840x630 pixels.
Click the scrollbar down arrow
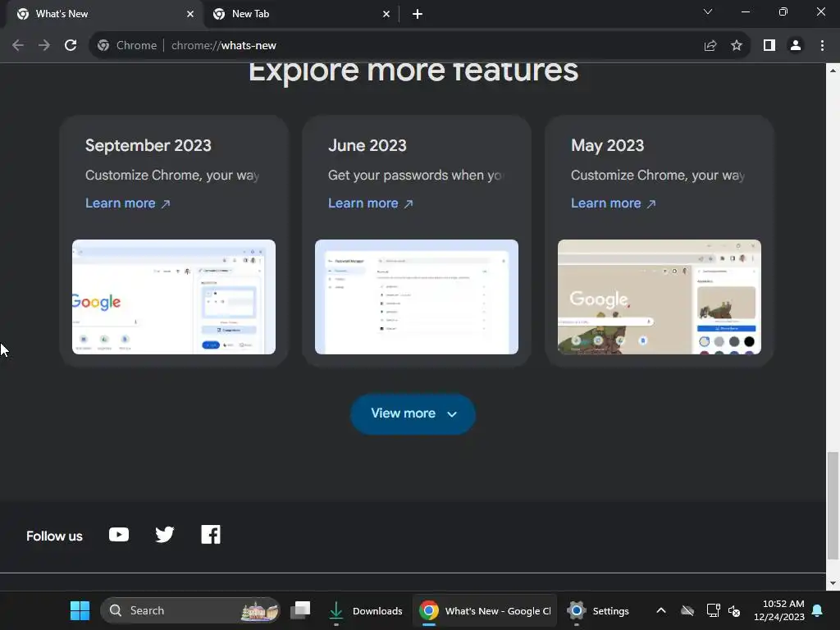tap(833, 583)
